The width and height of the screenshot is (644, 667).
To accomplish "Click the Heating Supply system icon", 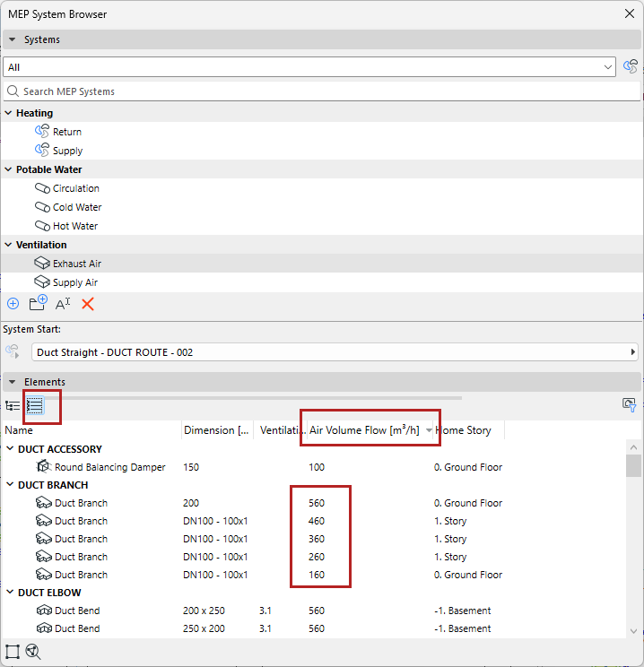I will pos(42,150).
